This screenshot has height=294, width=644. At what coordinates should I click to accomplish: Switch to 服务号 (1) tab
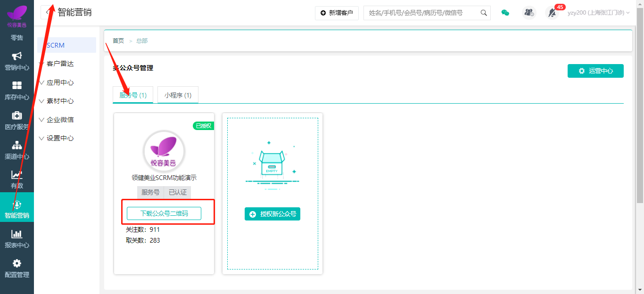point(133,95)
